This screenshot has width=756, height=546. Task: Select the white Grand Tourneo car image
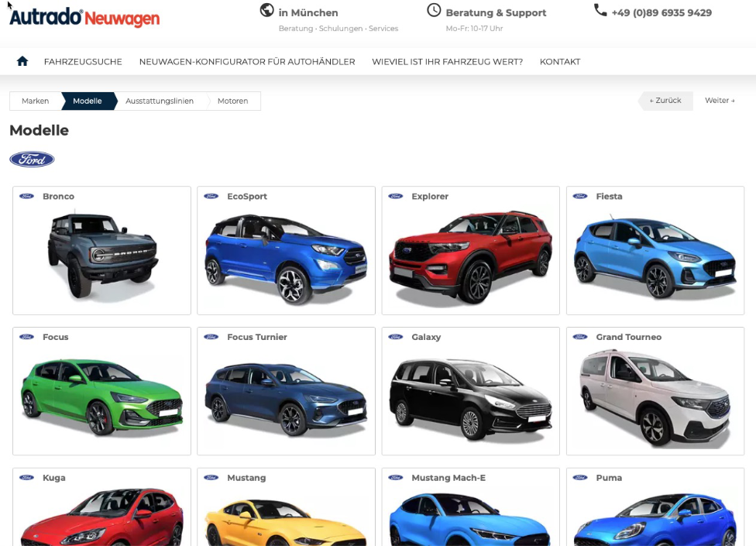point(655,397)
